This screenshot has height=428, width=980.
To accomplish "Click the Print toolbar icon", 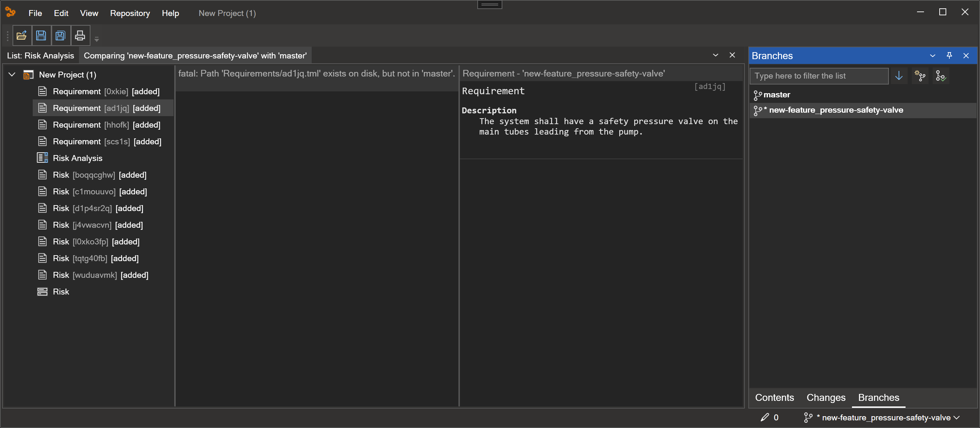I will [x=80, y=36].
